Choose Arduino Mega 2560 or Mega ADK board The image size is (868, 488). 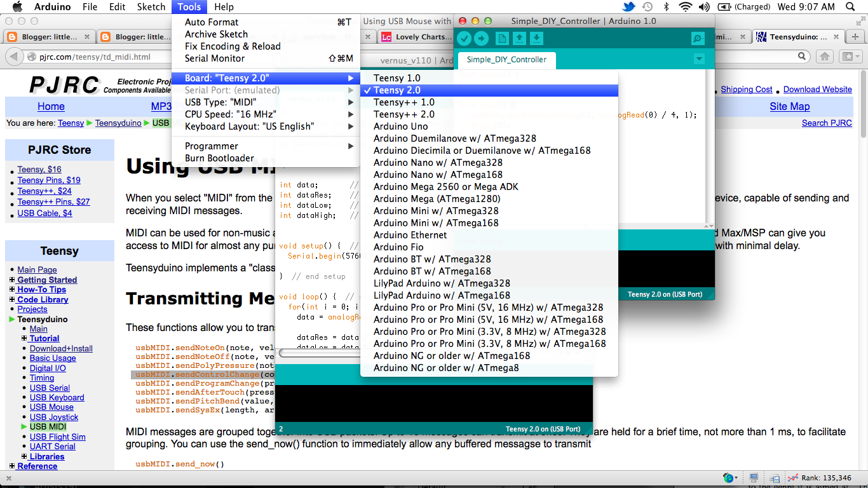pyautogui.click(x=489, y=187)
